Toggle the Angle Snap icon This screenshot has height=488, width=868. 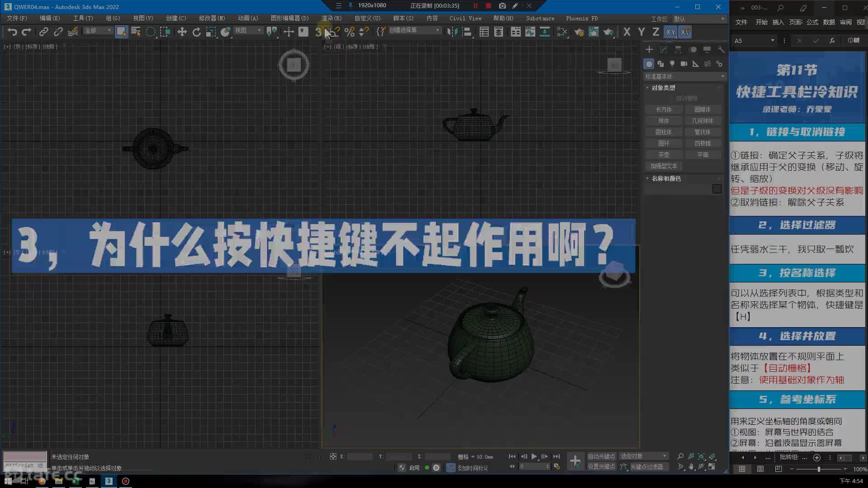tap(335, 32)
